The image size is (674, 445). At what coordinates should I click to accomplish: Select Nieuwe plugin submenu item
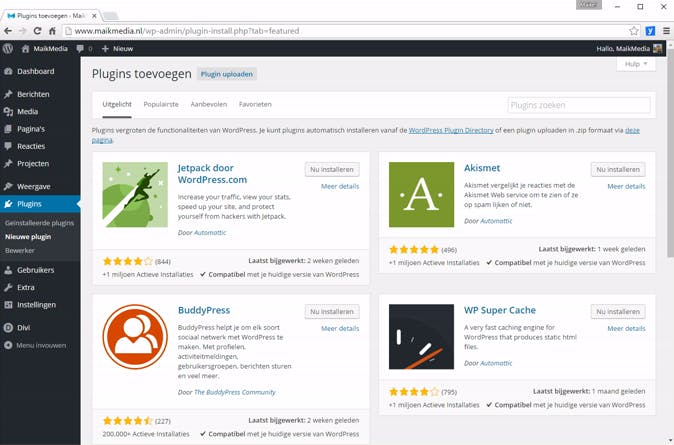pyautogui.click(x=28, y=237)
